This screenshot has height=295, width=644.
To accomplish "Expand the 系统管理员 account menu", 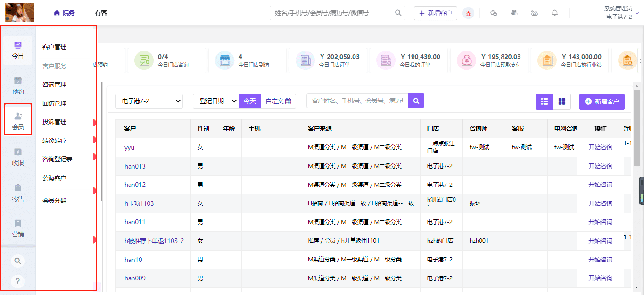I will [x=620, y=13].
